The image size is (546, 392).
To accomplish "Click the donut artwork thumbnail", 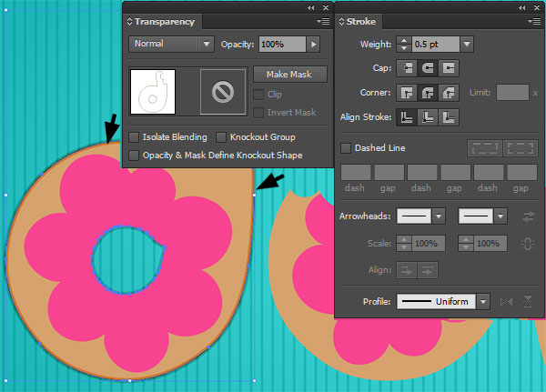I will pos(153,92).
